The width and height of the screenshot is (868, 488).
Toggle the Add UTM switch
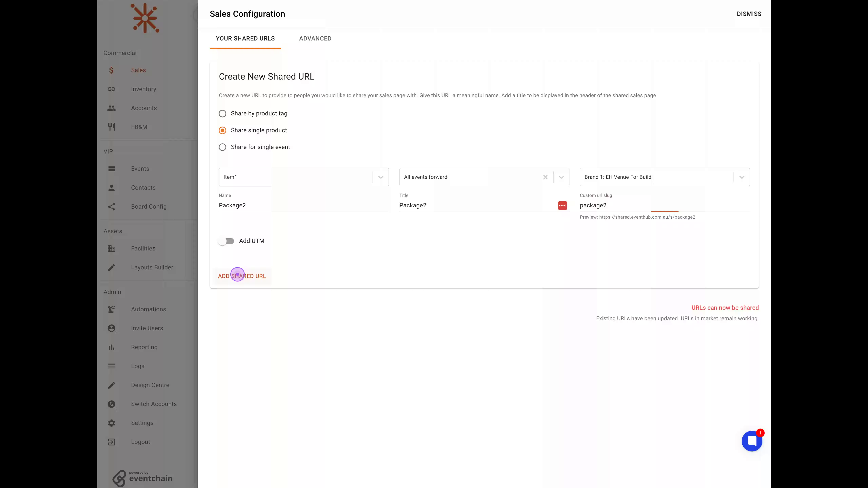tap(226, 241)
